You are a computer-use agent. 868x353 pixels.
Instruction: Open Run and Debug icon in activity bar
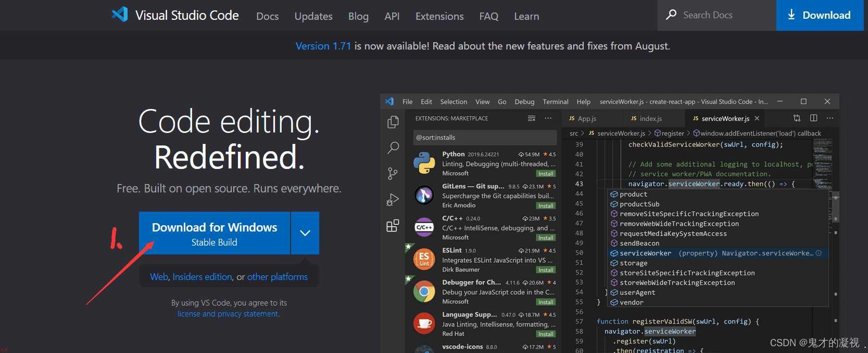393,200
